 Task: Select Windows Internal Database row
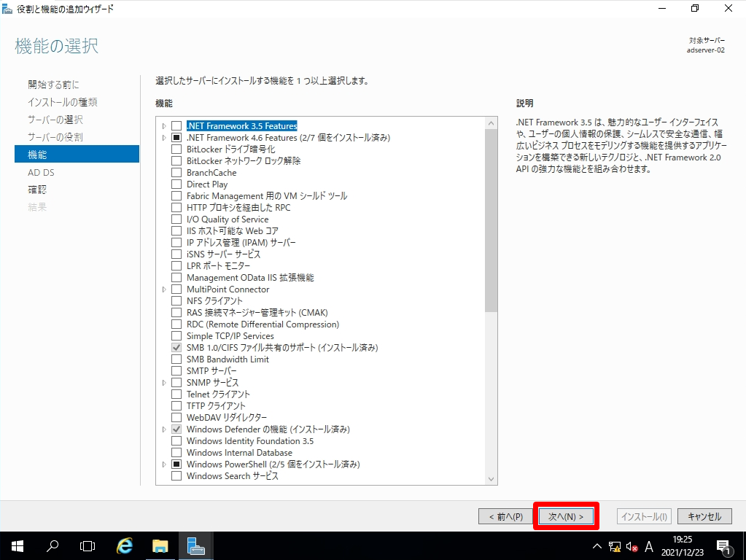[239, 453]
